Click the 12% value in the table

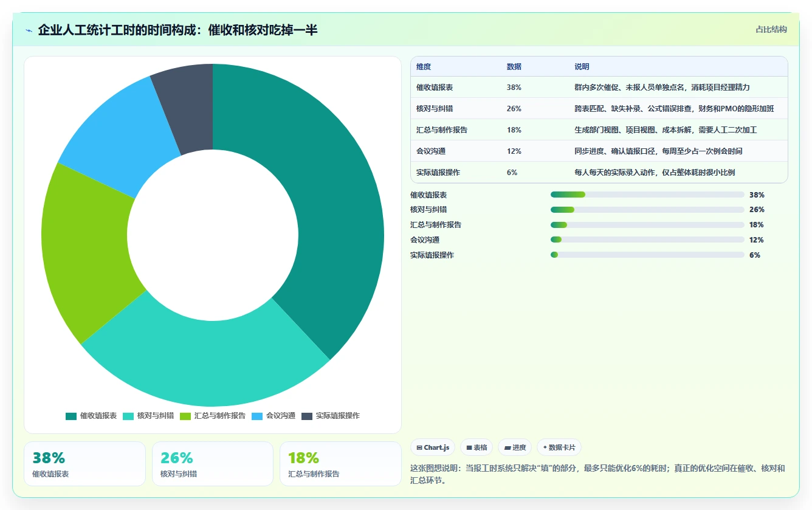(x=514, y=151)
